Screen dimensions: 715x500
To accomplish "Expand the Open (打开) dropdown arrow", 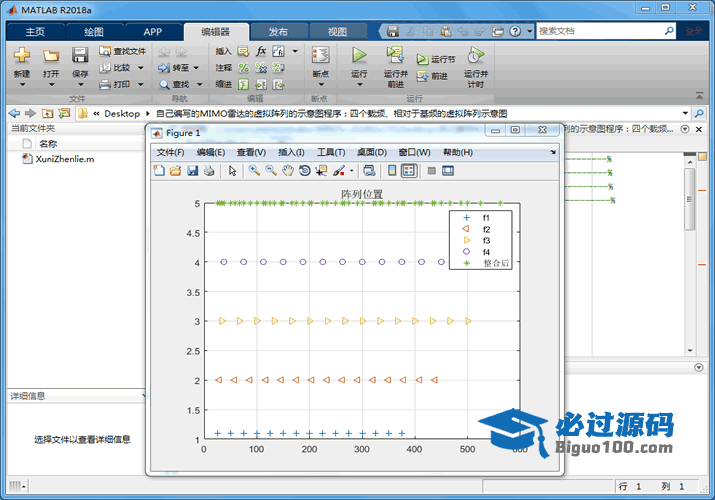I will pos(51,85).
